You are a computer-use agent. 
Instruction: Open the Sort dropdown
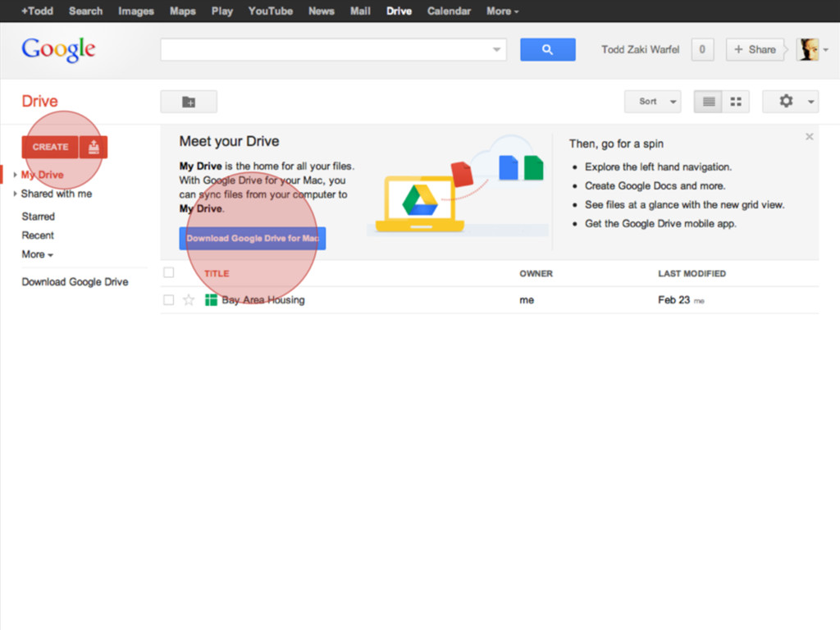pyautogui.click(x=652, y=101)
